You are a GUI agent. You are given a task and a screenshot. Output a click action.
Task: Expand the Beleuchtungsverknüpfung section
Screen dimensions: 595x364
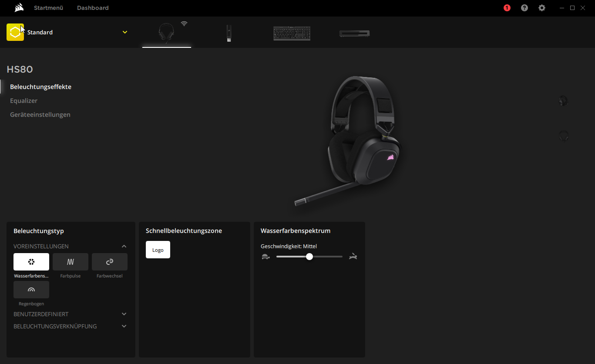pyautogui.click(x=124, y=326)
